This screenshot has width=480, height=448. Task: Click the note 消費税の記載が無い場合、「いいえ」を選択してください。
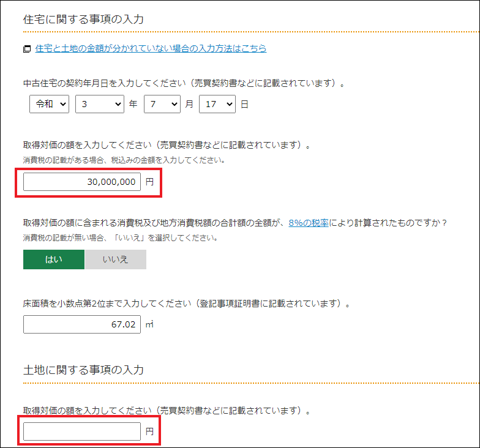pos(121,237)
